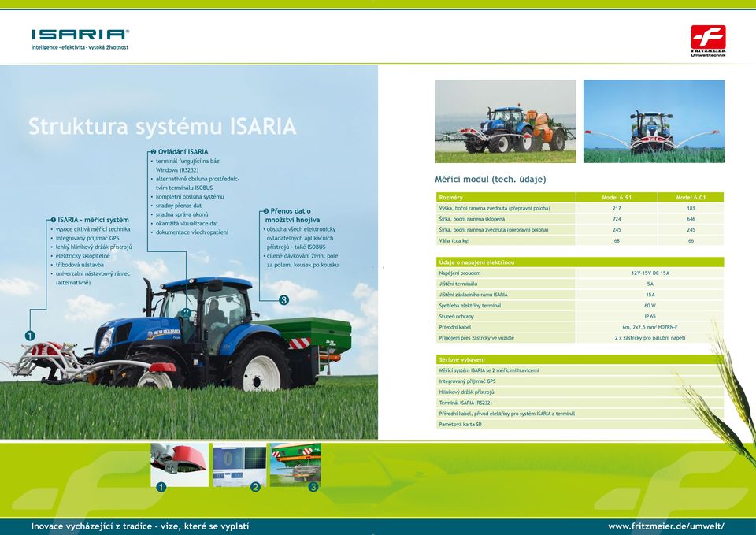Select the 'Model 6.91' column header
This screenshot has height=535, width=756.
[617, 197]
